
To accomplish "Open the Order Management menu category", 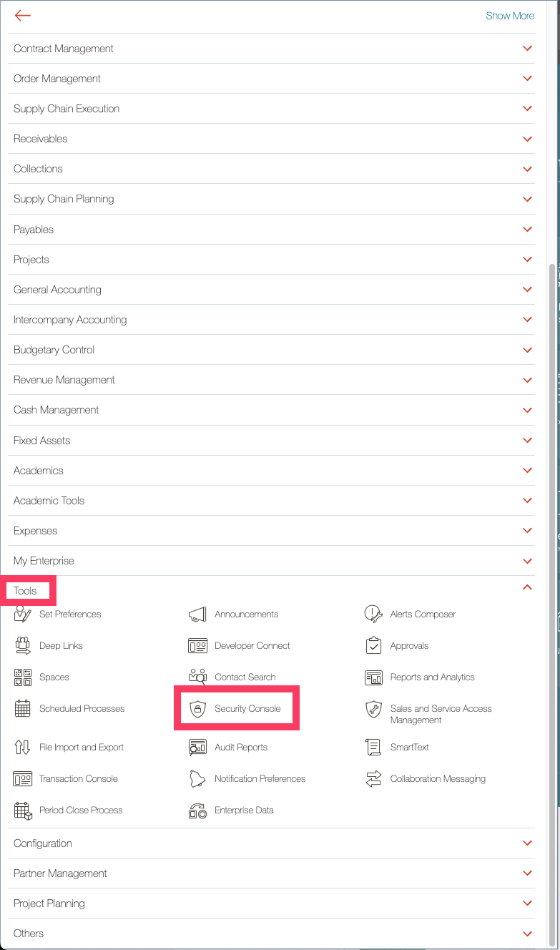I will [x=57, y=79].
